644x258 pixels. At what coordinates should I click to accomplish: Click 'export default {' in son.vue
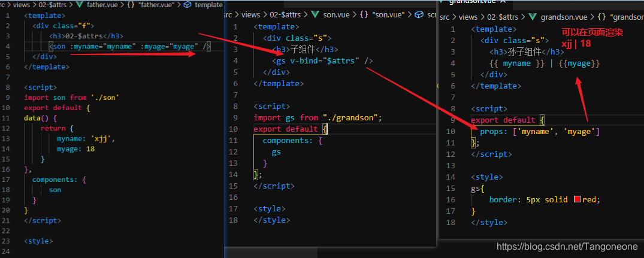pyautogui.click(x=291, y=129)
